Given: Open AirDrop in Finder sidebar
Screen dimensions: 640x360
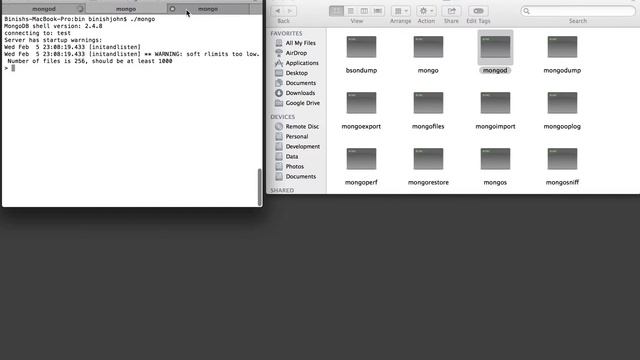Looking at the screenshot, I should [296, 53].
